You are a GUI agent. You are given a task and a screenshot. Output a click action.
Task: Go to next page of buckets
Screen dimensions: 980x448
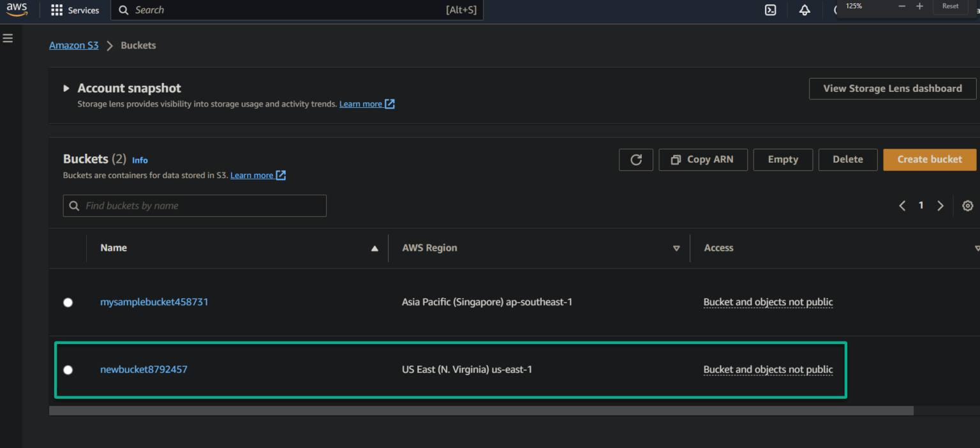coord(940,205)
